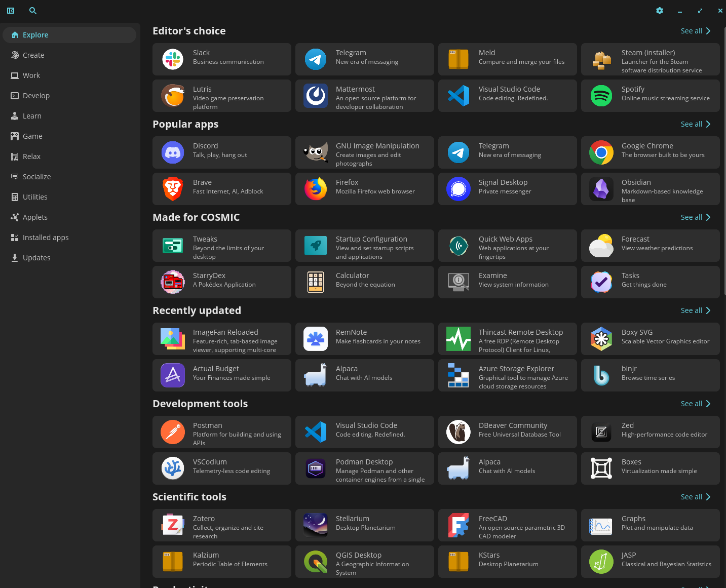Image resolution: width=726 pixels, height=588 pixels.
Task: Open the settings gear icon
Action: 659,11
